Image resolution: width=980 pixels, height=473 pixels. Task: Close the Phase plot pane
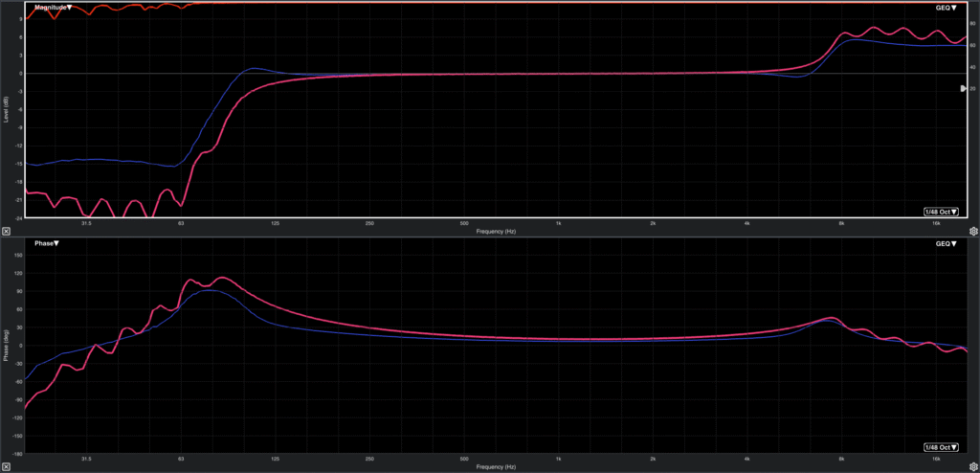5,466
